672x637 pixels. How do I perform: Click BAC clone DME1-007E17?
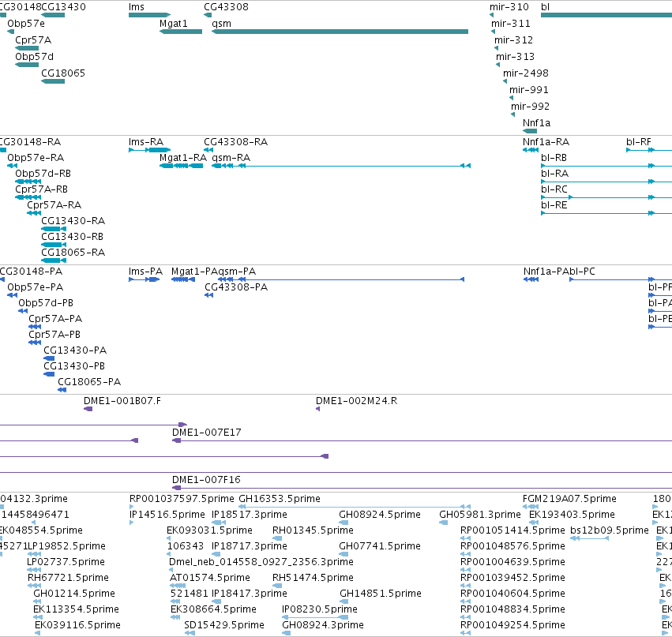click(x=207, y=433)
